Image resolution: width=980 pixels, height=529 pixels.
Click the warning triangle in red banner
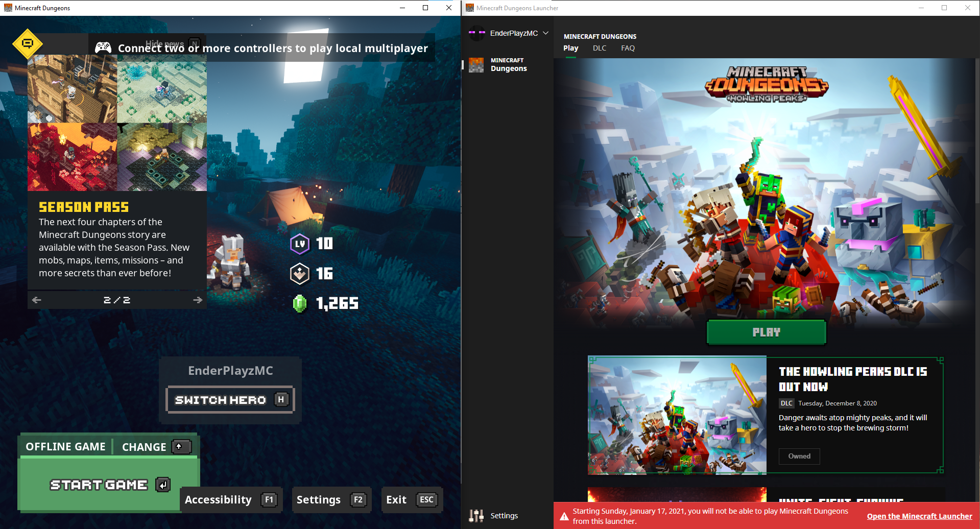(564, 516)
